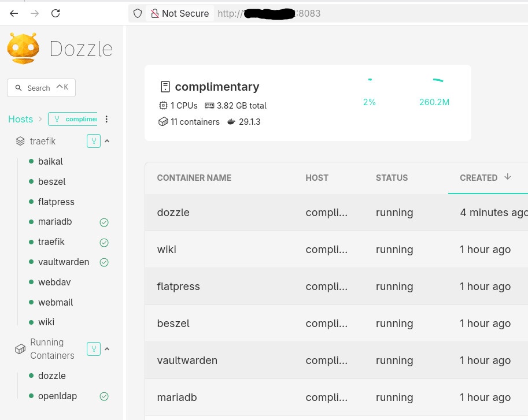Click the merge icon next to traefik group

point(94,141)
